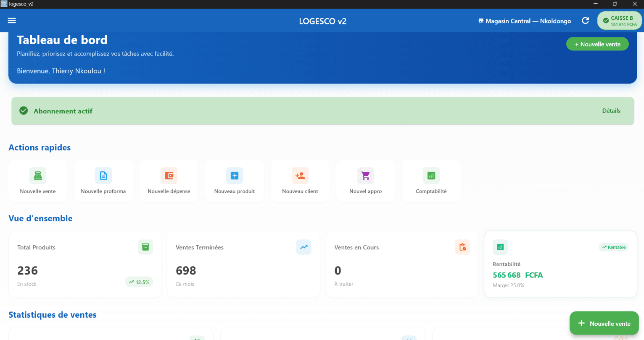Click the logesco_v2 title bar app icon
The height and width of the screenshot is (340, 644).
[4, 4]
